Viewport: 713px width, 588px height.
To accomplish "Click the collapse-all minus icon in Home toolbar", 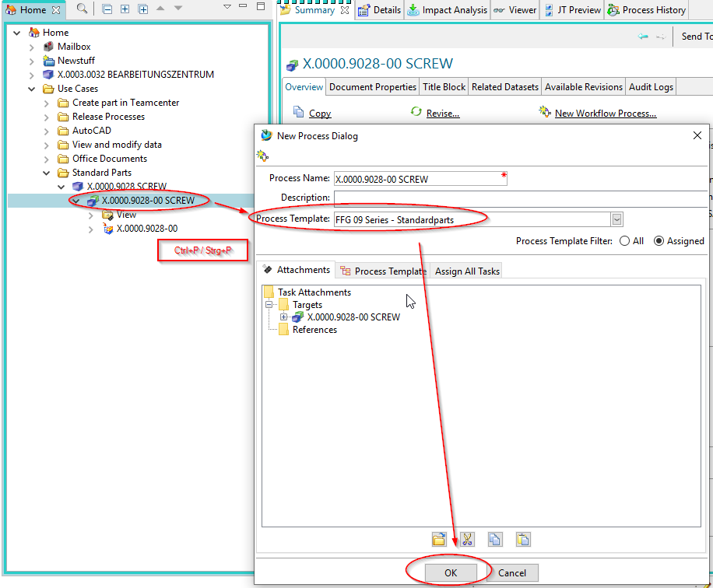I will pyautogui.click(x=107, y=9).
